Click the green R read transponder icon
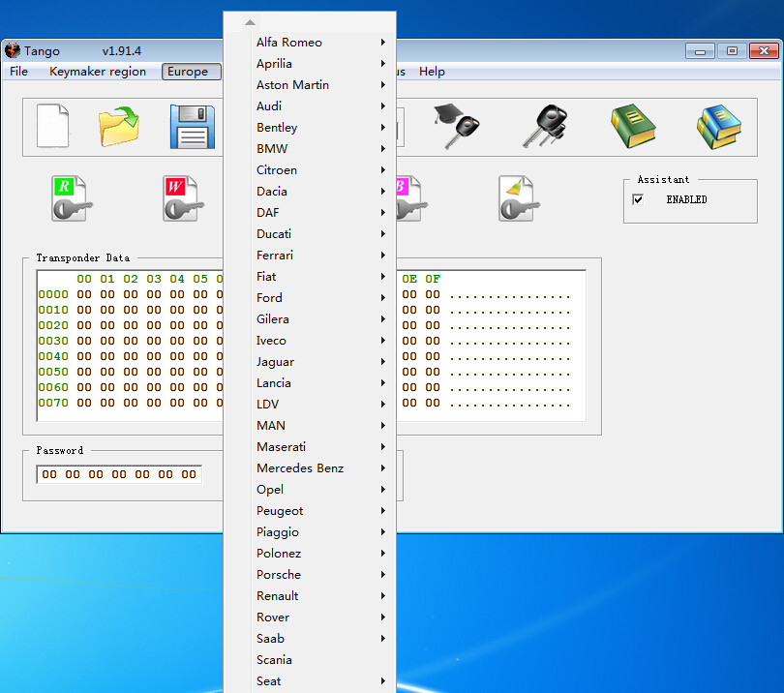Viewport: 784px width, 693px height. 73,198
